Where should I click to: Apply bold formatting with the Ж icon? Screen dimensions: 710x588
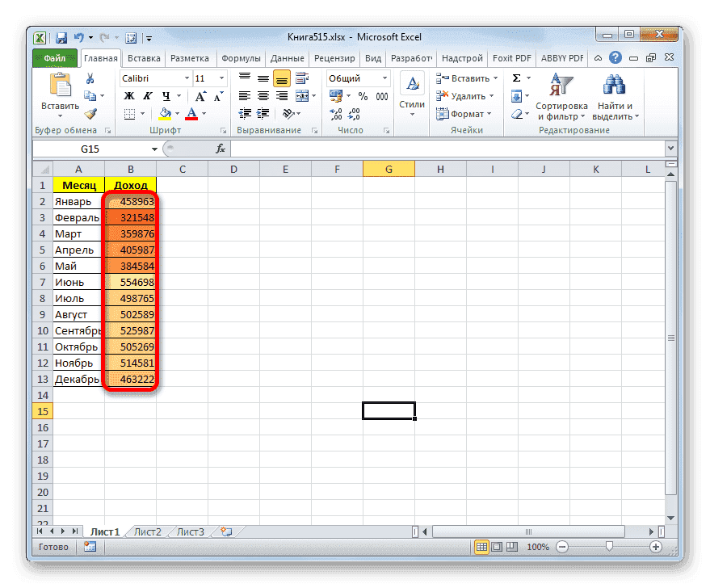(x=128, y=95)
